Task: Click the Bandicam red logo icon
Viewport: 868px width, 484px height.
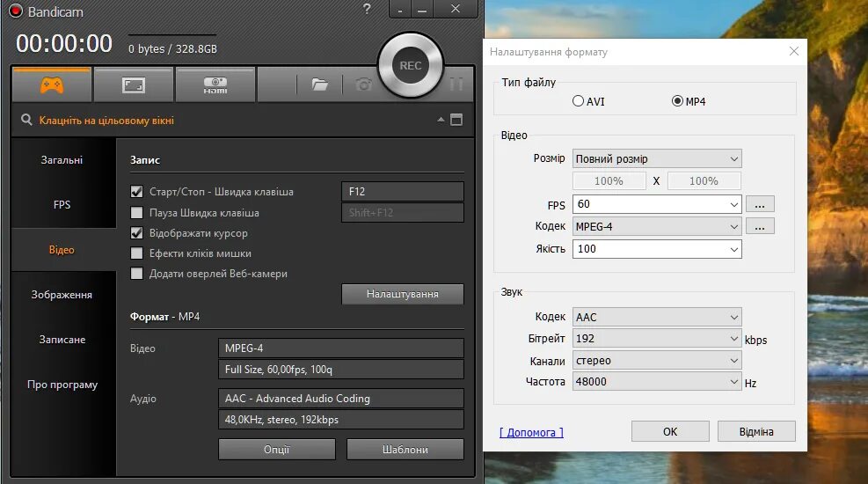Action: (x=16, y=11)
